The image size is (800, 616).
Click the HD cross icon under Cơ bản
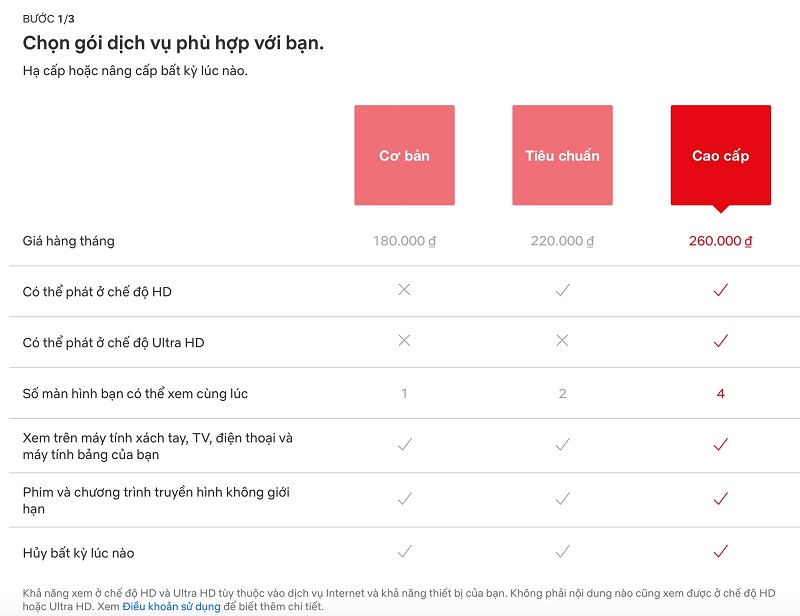point(404,290)
